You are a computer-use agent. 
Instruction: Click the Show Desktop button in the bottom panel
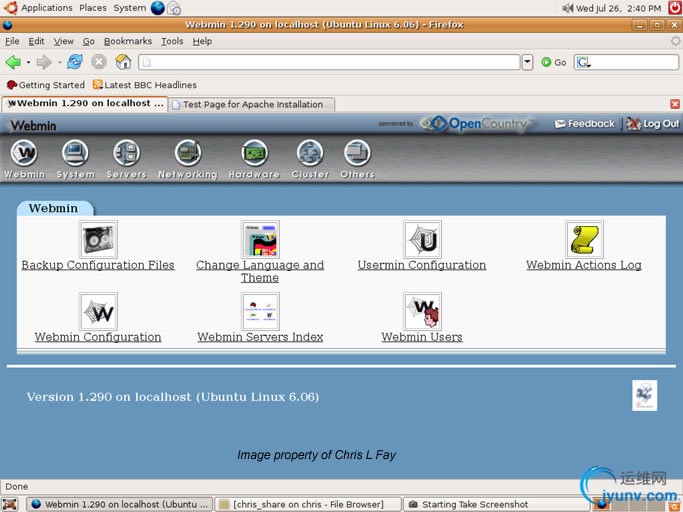coord(10,504)
